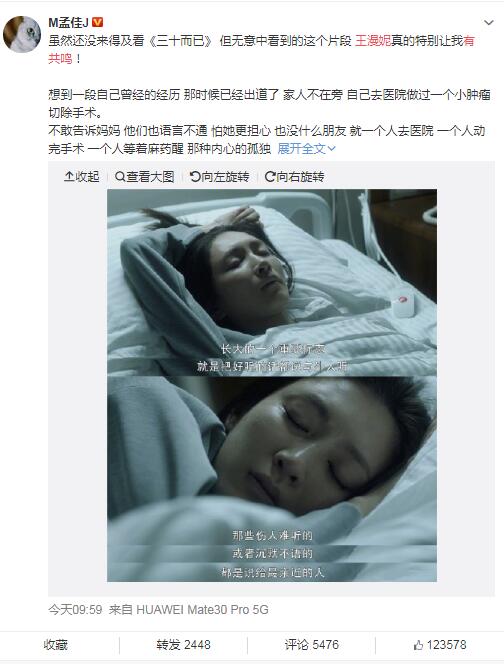504x664 pixels.
Task: Click the hospital scene image
Action: point(272,385)
